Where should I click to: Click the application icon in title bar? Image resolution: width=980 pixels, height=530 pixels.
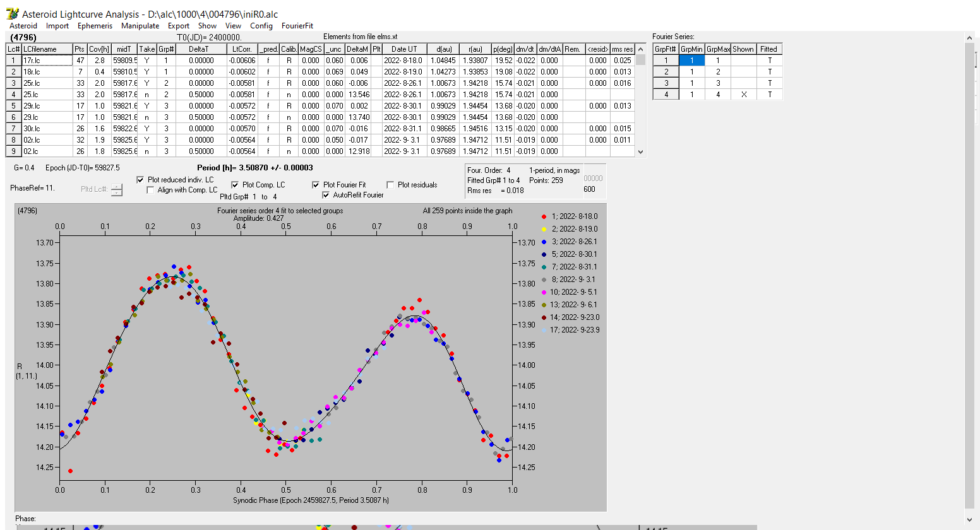pos(12,14)
